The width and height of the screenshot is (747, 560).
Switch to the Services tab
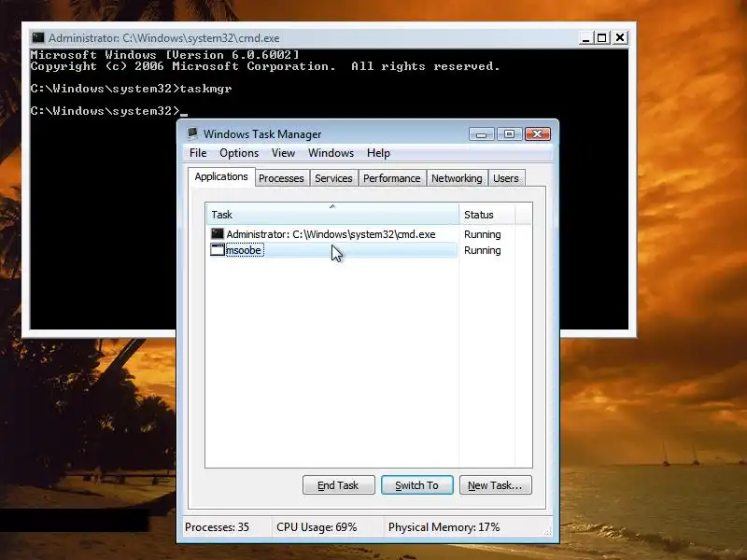click(x=333, y=178)
